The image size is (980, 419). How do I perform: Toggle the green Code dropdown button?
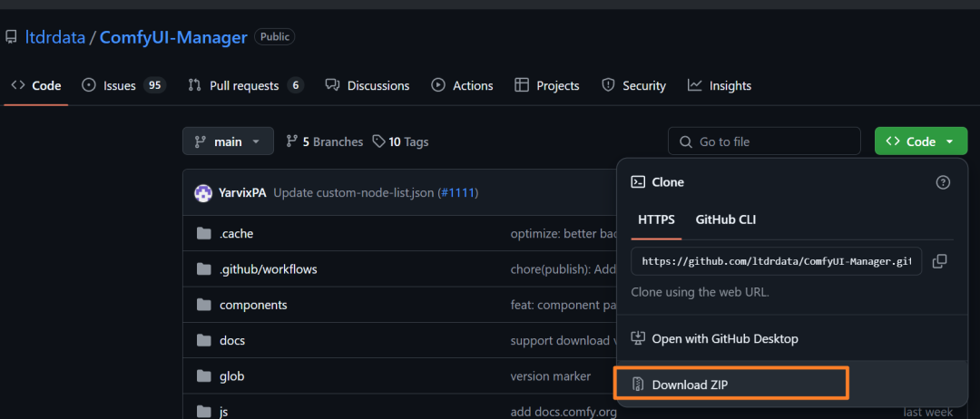[x=921, y=141]
